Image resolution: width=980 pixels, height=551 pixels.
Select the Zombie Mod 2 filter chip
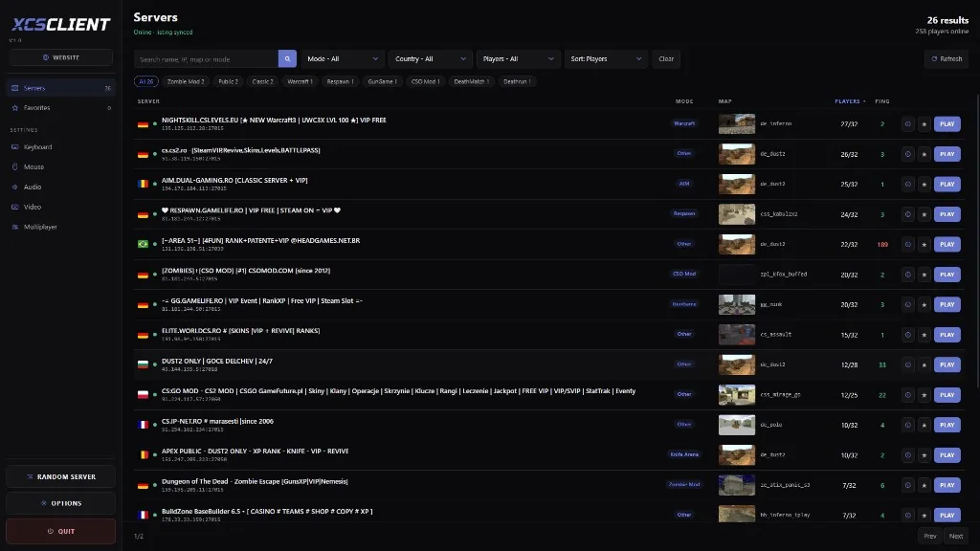click(186, 82)
